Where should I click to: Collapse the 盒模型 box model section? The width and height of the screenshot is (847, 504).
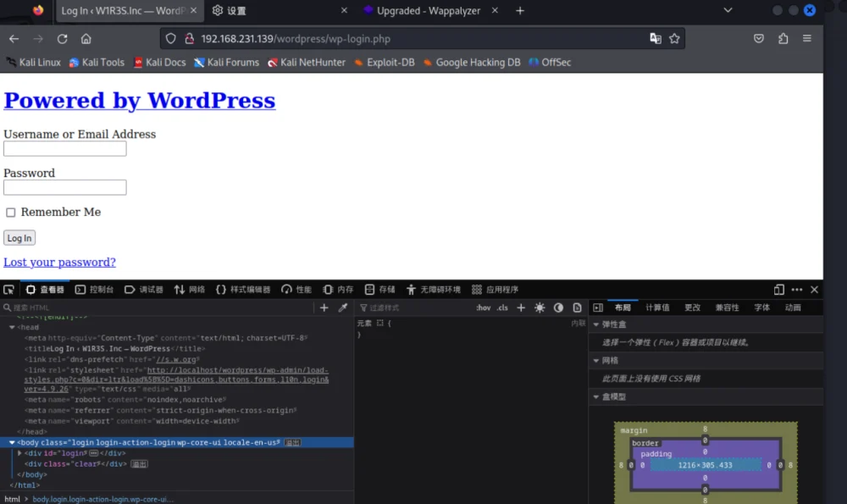(x=596, y=396)
